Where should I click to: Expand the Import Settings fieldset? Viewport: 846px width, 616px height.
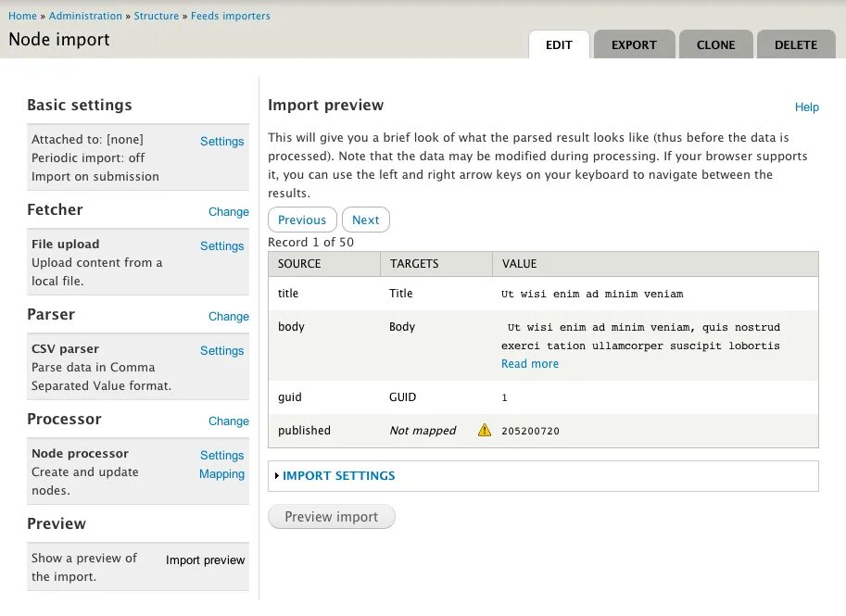pos(338,475)
